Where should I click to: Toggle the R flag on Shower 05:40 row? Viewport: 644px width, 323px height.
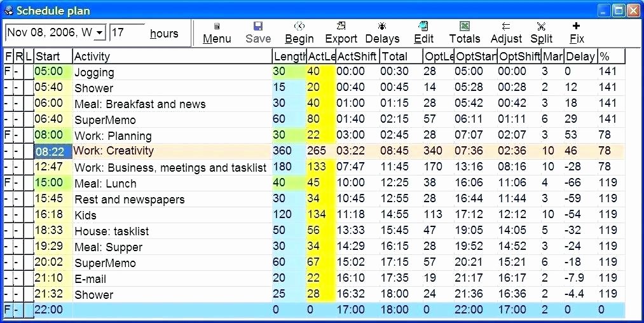18,88
